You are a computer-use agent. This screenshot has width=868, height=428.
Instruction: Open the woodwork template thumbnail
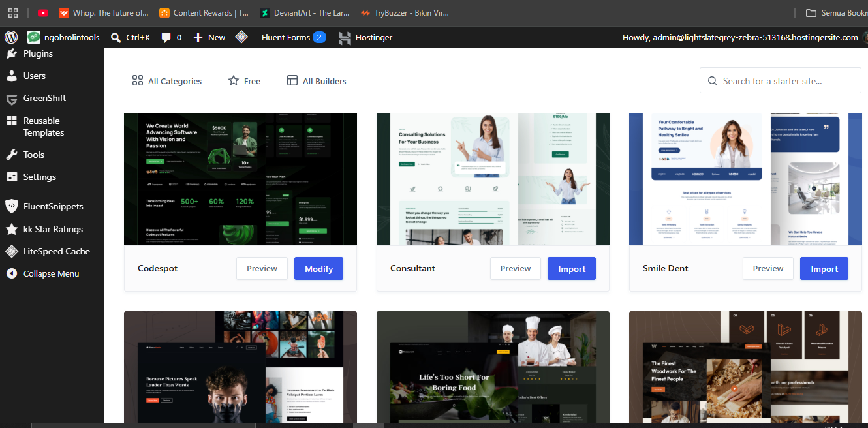[x=745, y=367]
